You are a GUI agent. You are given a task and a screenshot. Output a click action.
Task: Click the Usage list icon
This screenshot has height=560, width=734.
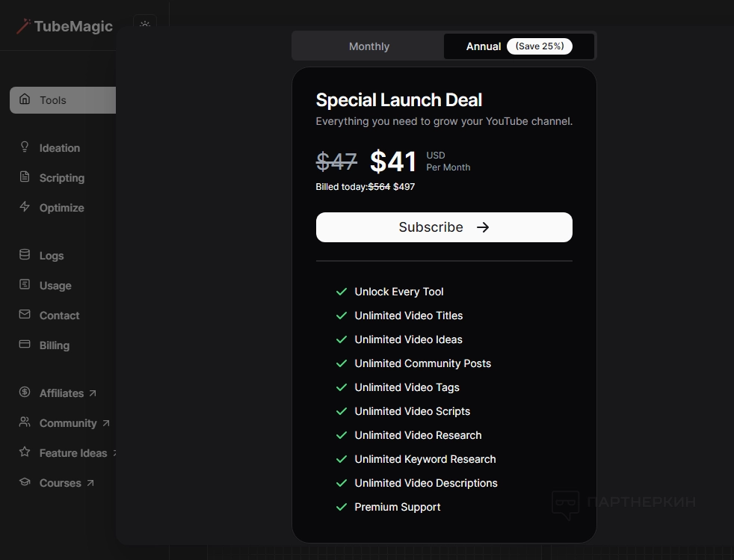click(25, 285)
